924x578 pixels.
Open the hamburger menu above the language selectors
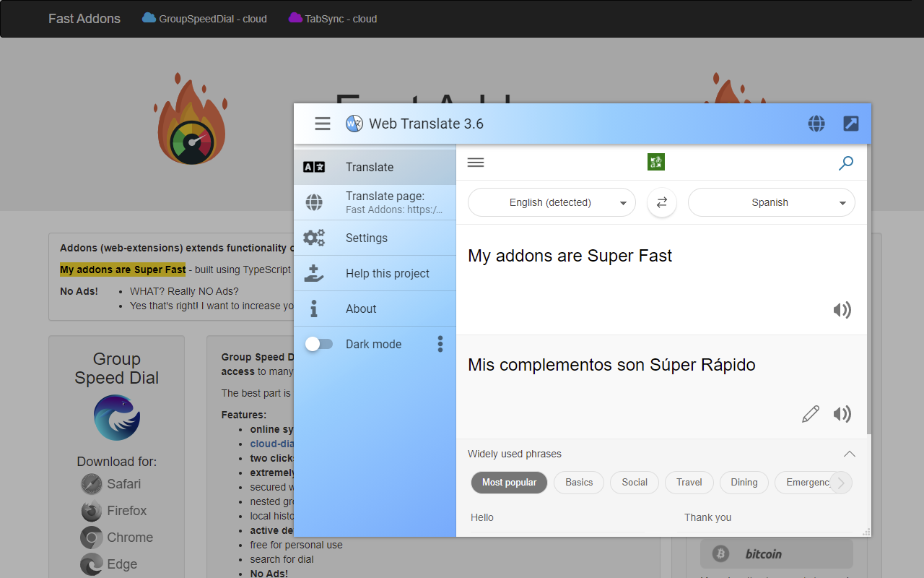click(475, 162)
